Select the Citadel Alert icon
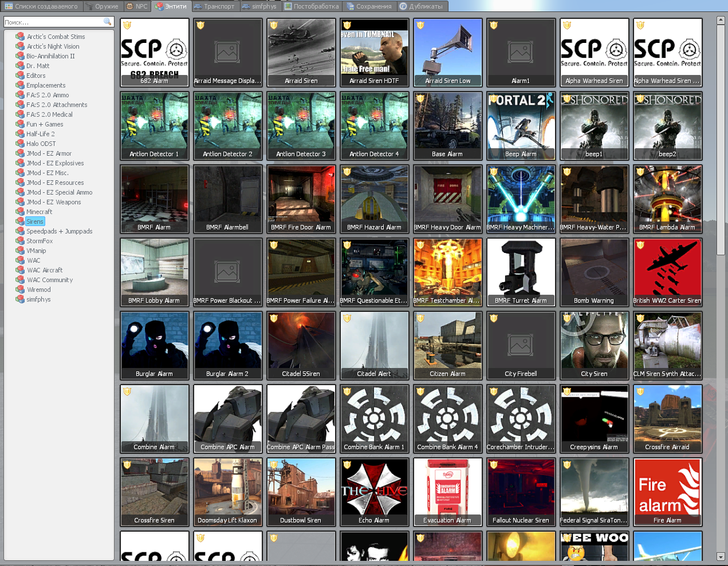 click(x=375, y=346)
